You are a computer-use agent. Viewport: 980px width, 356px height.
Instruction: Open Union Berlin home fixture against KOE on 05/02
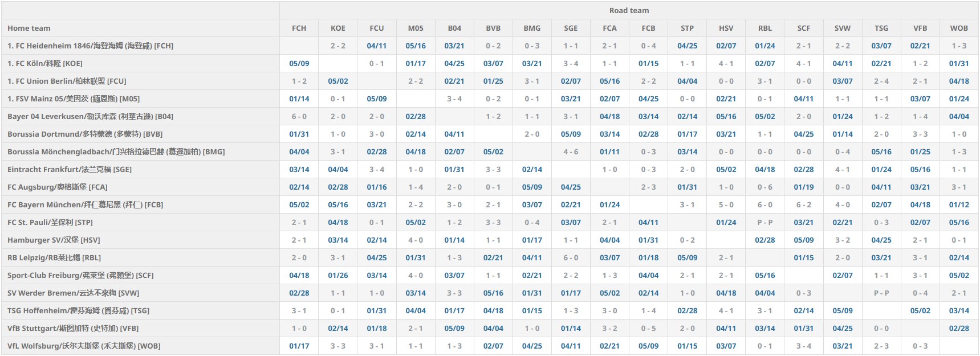click(337, 81)
